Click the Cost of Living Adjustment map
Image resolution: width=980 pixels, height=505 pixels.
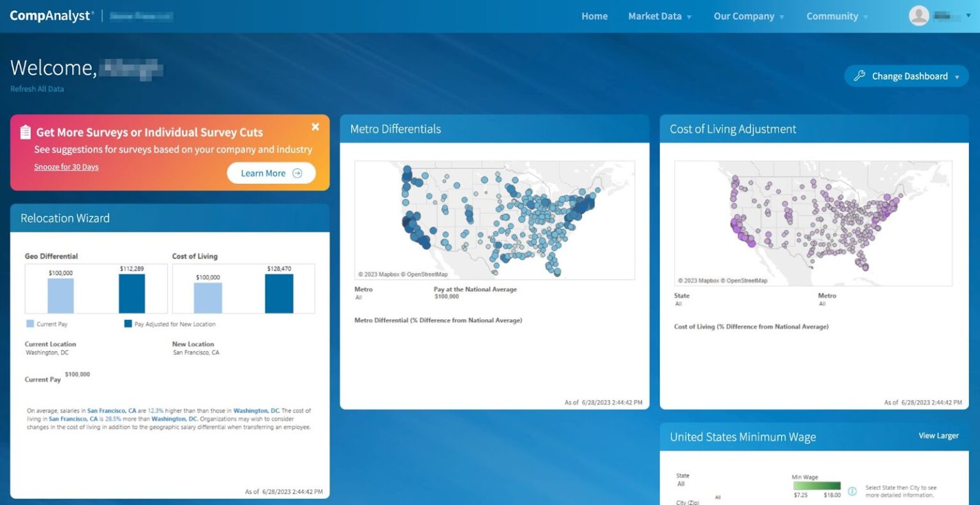pyautogui.click(x=813, y=223)
